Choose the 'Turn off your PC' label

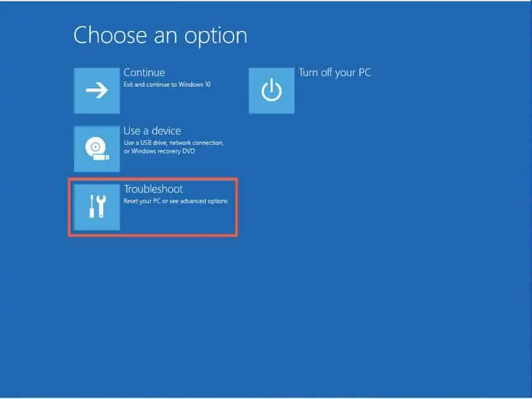pyautogui.click(x=334, y=72)
